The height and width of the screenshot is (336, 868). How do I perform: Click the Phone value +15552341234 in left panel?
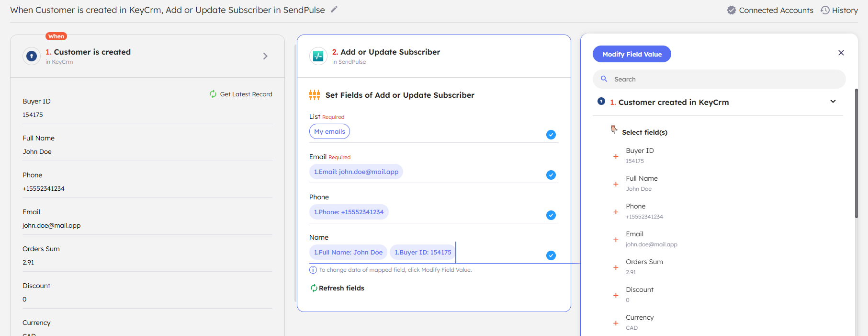44,188
